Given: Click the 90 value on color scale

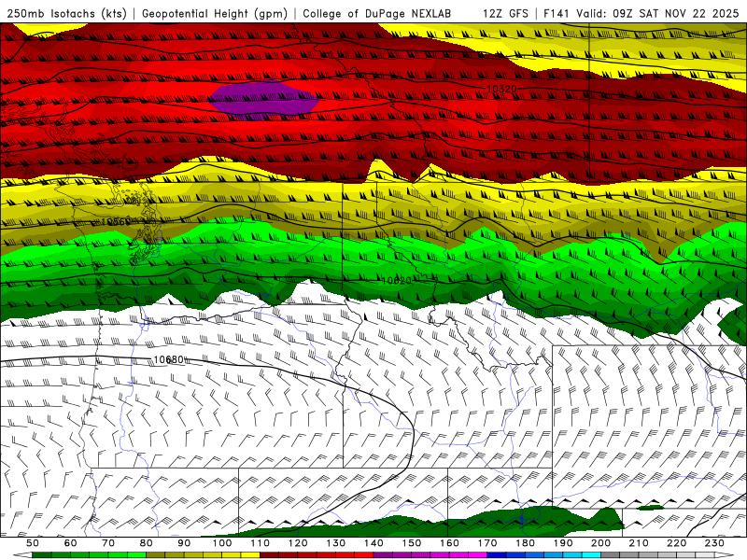Looking at the screenshot, I should tap(184, 543).
